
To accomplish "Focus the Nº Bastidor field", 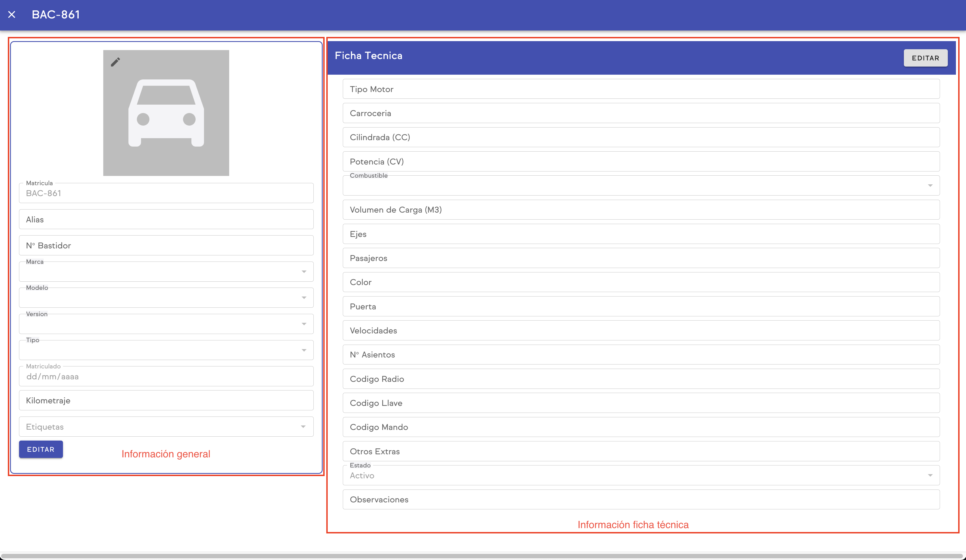I will pos(166,246).
